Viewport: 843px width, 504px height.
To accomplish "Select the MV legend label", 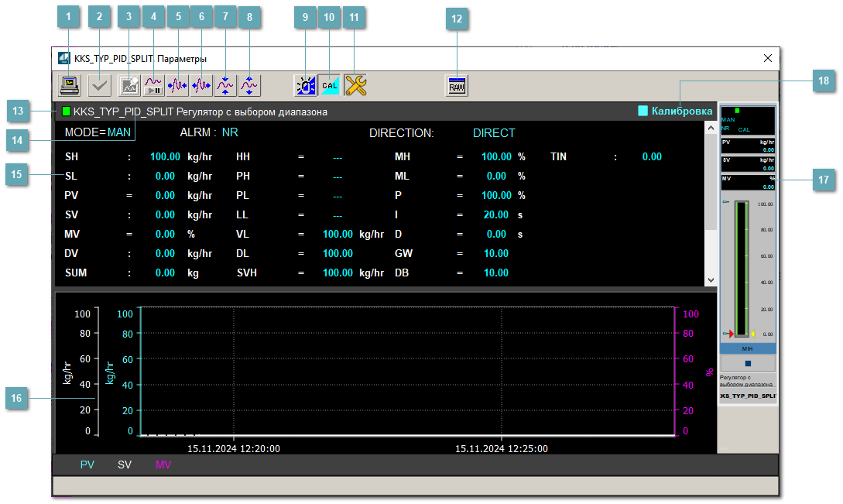I will (x=163, y=465).
